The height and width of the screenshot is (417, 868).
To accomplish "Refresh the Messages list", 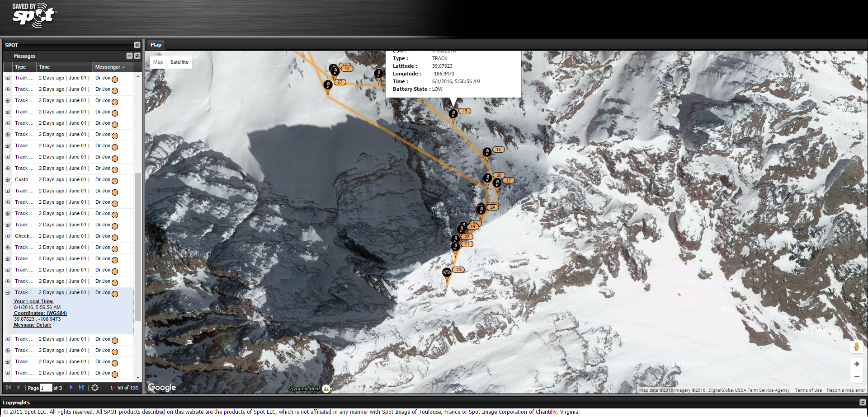I will pyautogui.click(x=137, y=56).
